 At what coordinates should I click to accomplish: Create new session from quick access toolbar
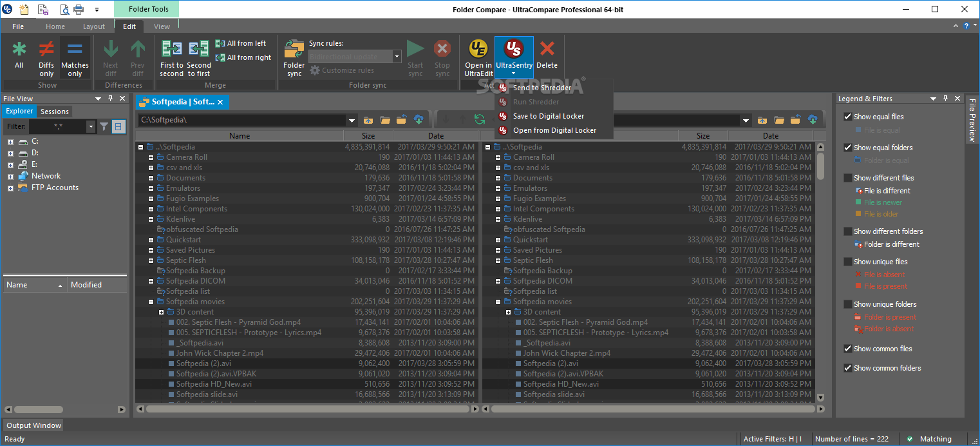25,9
